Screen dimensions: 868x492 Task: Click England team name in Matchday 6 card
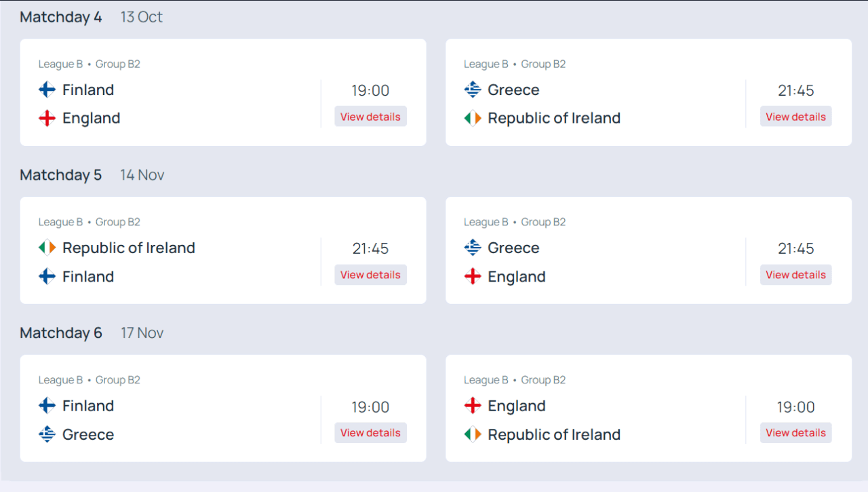(x=516, y=406)
